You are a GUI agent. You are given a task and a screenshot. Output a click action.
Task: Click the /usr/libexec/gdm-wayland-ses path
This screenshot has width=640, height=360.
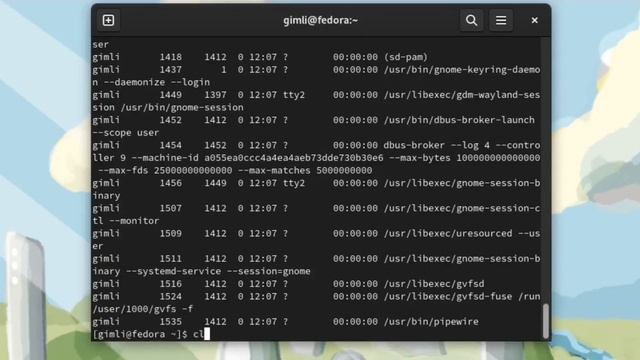pyautogui.click(x=462, y=95)
